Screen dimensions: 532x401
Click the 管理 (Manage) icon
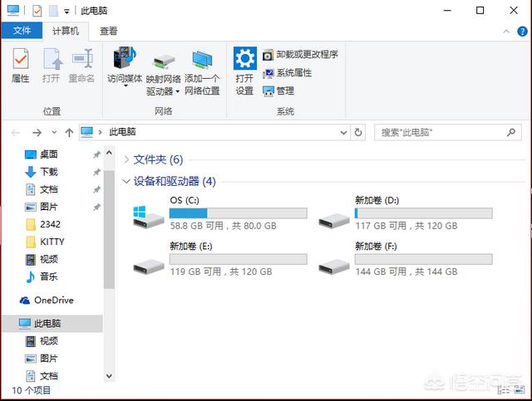(268, 91)
